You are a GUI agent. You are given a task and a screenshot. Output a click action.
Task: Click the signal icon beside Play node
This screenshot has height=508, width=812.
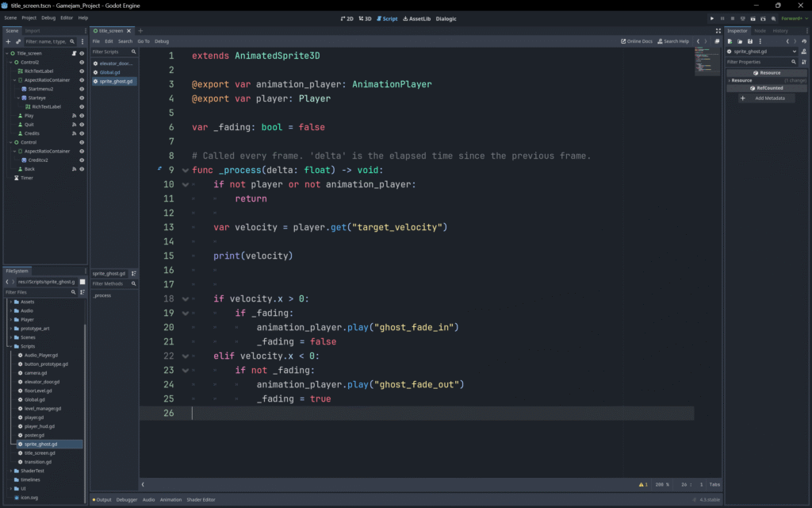tap(74, 115)
